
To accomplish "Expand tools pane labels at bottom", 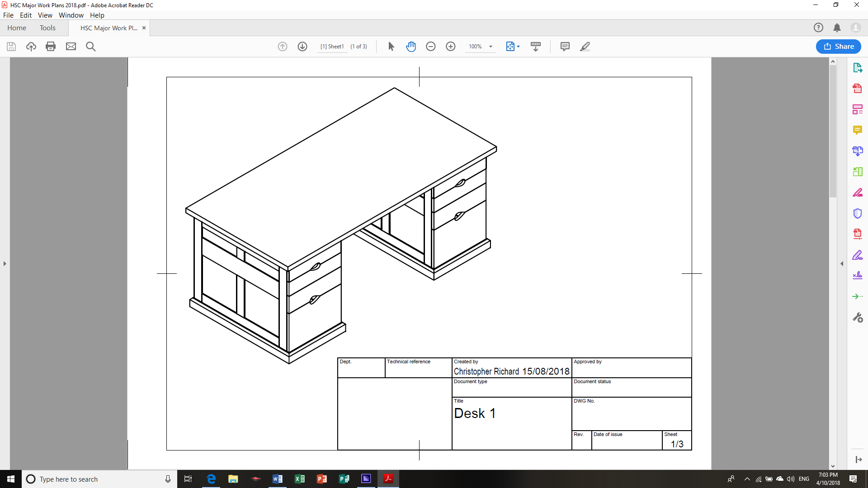I will (x=858, y=460).
